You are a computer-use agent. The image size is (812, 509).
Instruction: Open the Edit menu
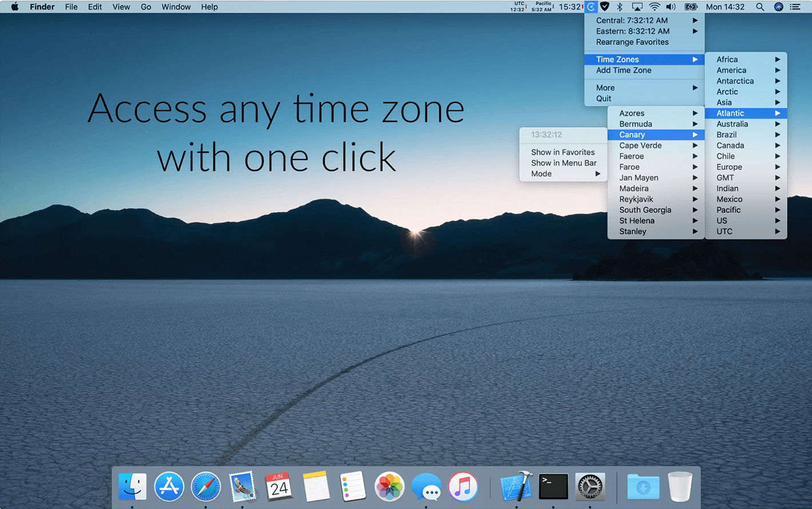pos(95,7)
